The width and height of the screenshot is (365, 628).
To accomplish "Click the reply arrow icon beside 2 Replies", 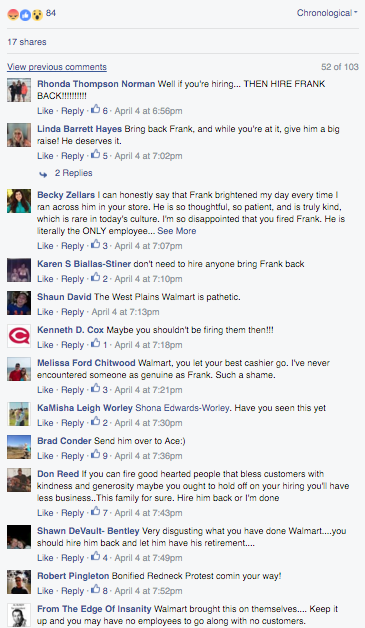I will pos(43,174).
